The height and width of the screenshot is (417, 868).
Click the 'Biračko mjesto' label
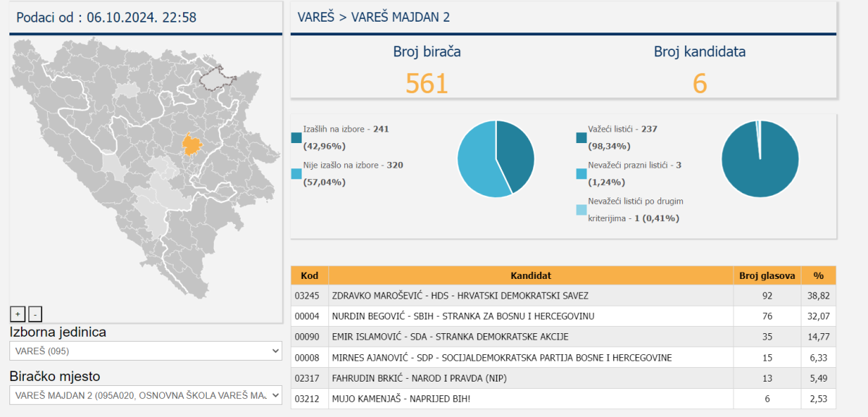pyautogui.click(x=55, y=377)
